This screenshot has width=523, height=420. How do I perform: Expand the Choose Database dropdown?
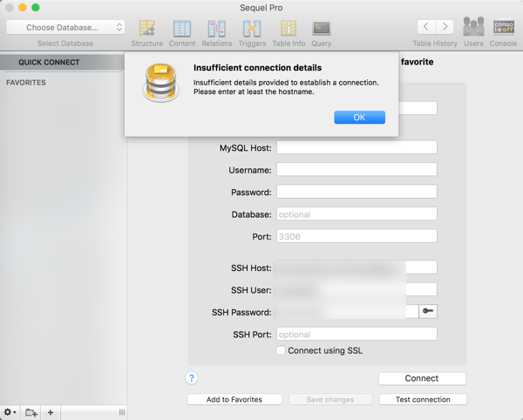tap(65, 27)
